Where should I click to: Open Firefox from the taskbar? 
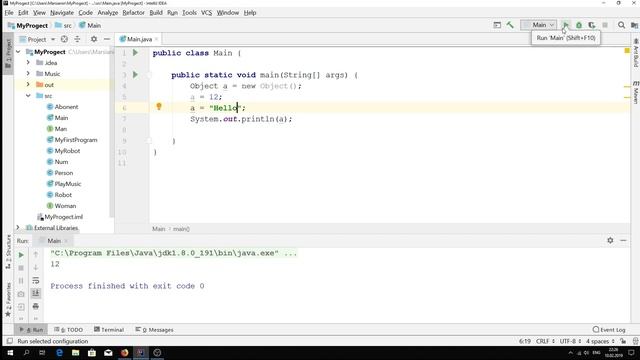[x=124, y=353]
